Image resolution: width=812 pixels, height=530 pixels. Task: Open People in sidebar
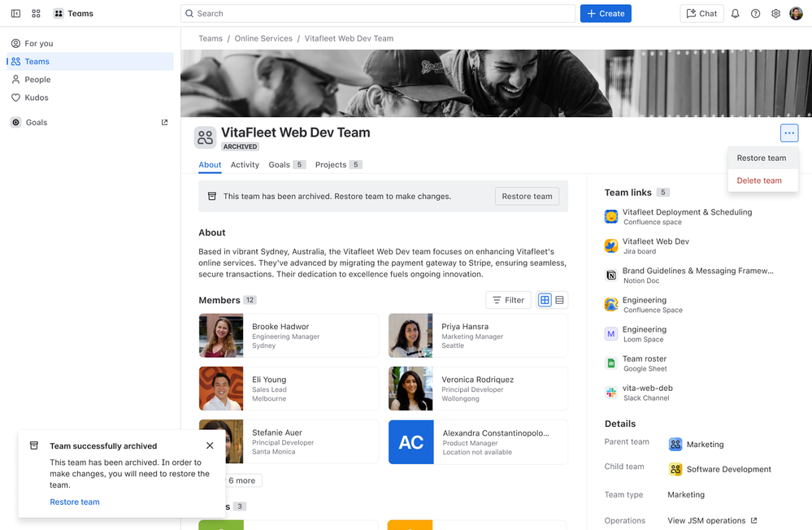[90, 80]
